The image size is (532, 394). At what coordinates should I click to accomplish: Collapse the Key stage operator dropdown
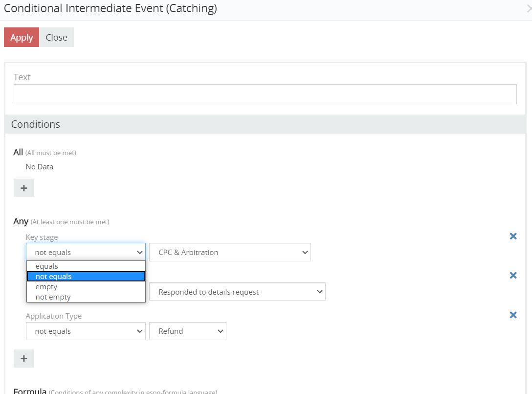(86, 253)
